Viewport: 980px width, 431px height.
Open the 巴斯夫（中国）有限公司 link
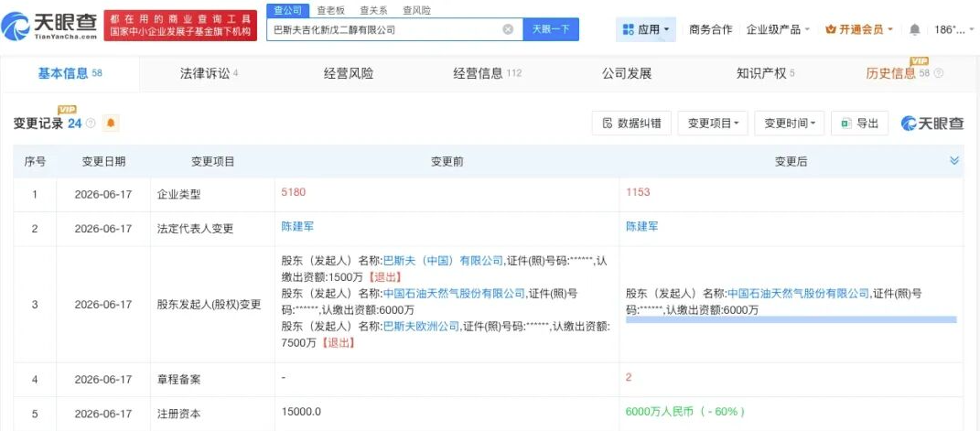tap(442, 261)
